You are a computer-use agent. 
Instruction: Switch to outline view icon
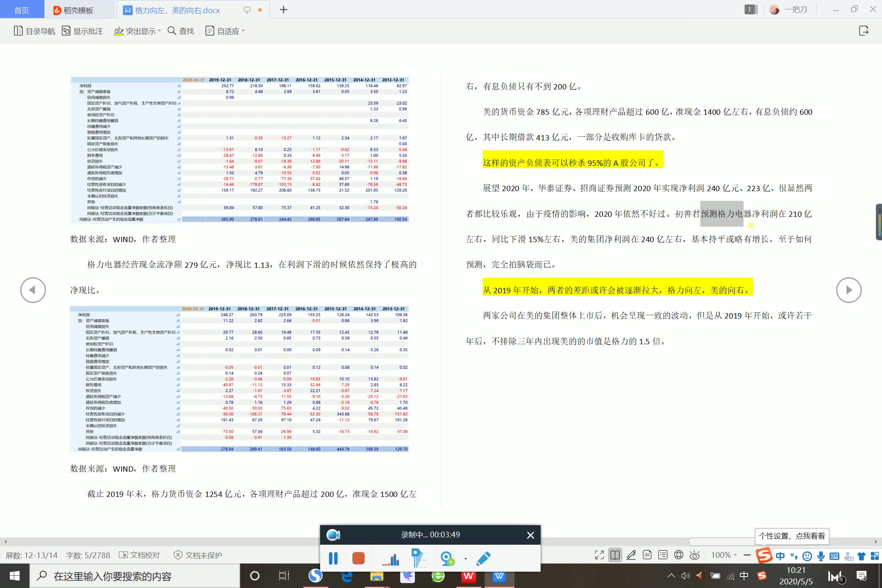coord(663,555)
